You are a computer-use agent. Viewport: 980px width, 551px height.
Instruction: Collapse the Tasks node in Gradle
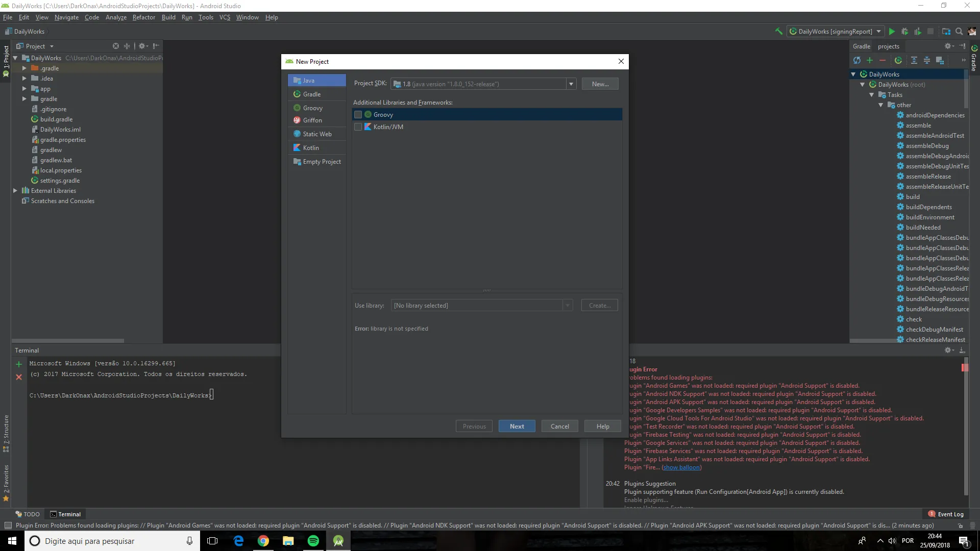(872, 95)
